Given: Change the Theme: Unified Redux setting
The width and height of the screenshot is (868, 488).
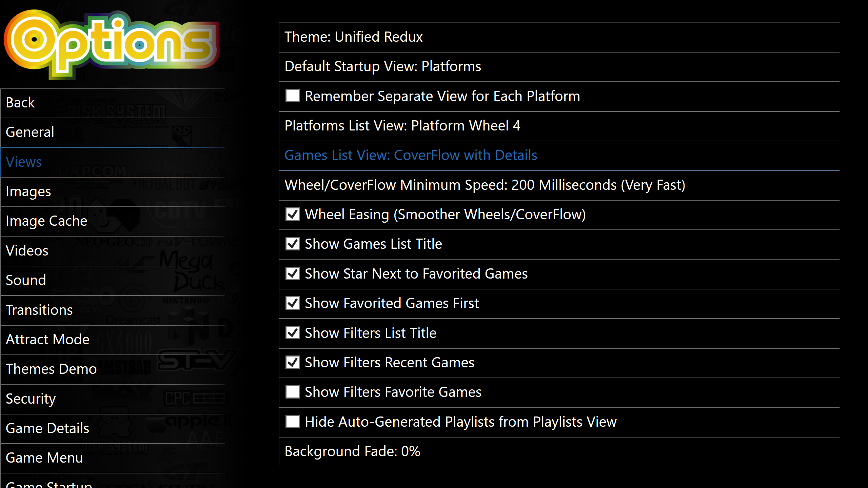Looking at the screenshot, I should (559, 37).
